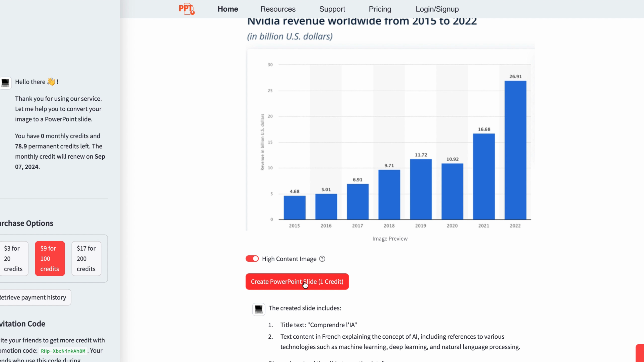The image size is (644, 362).
Task: Toggle the High Content Image switch
Action: coord(252,259)
